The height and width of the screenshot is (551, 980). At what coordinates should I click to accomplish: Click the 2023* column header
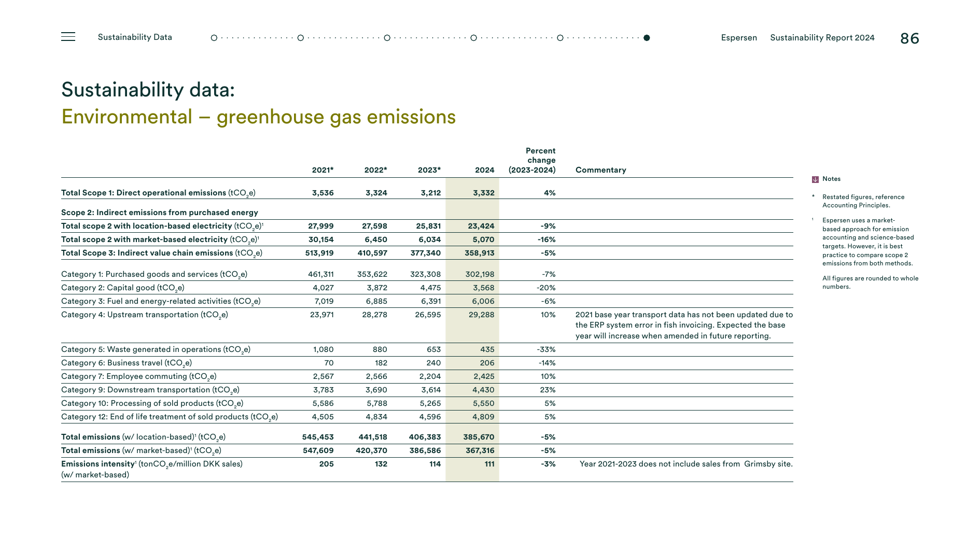point(429,170)
